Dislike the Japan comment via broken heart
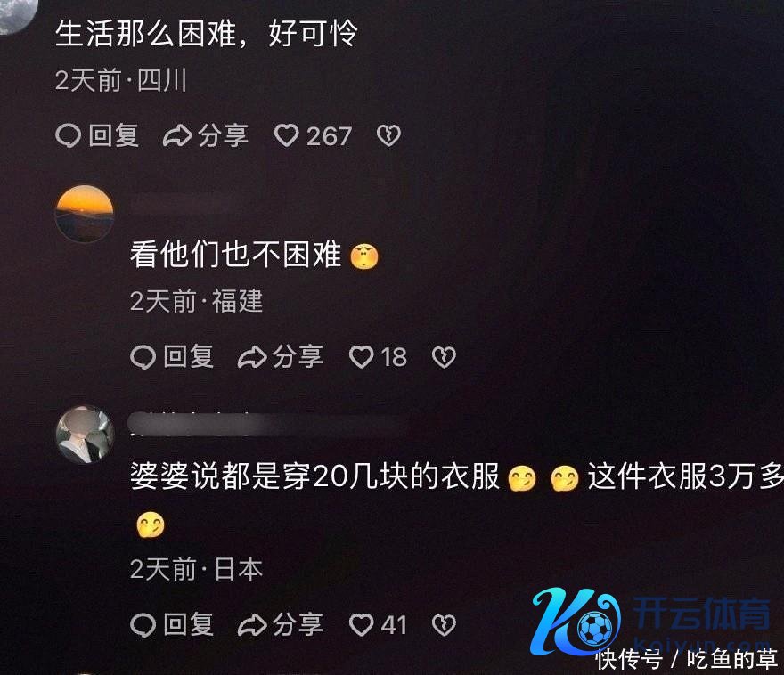 444,625
